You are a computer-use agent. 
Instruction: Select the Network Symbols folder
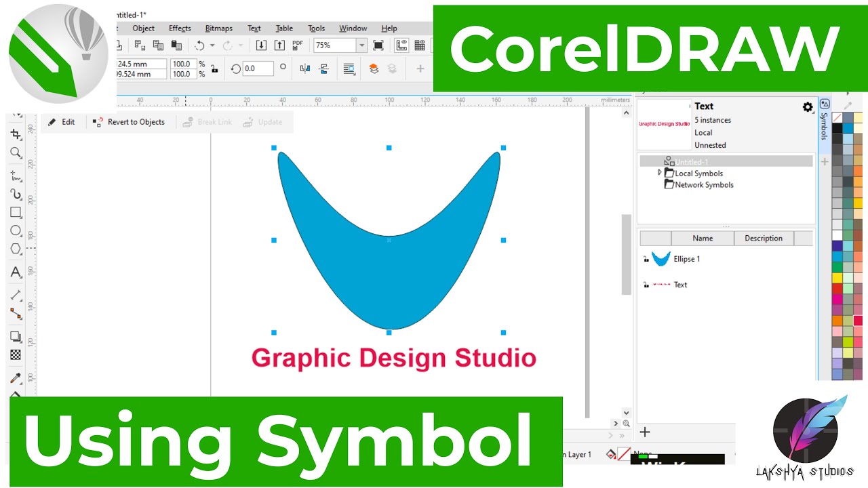click(x=698, y=184)
